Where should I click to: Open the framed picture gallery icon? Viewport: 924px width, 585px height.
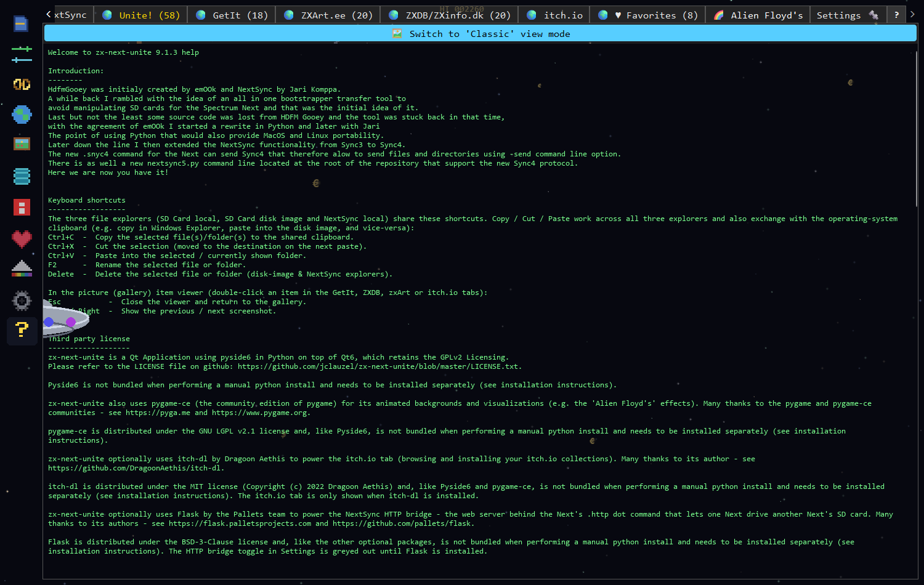(x=22, y=144)
